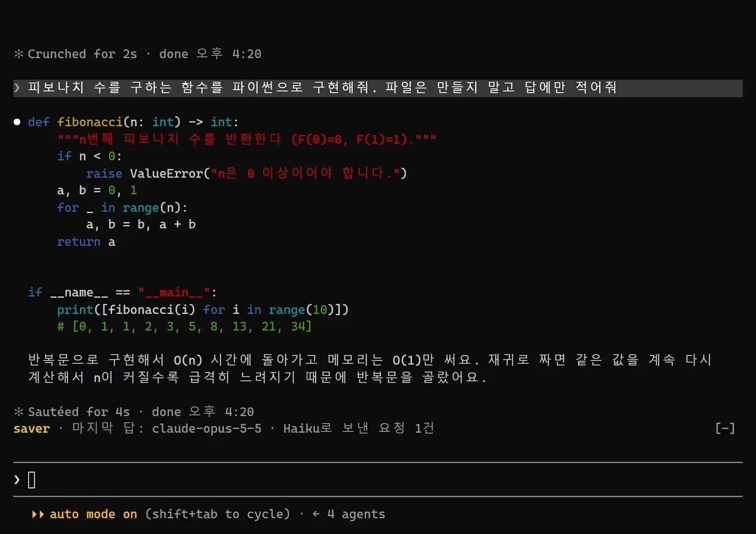This screenshot has width=756, height=534.
Task: Click the input prompt chevron icon
Action: [x=17, y=480]
